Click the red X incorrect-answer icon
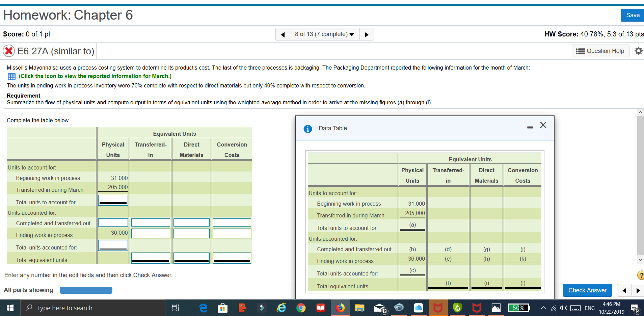Image resolution: width=644 pixels, height=316 pixels. click(9, 51)
